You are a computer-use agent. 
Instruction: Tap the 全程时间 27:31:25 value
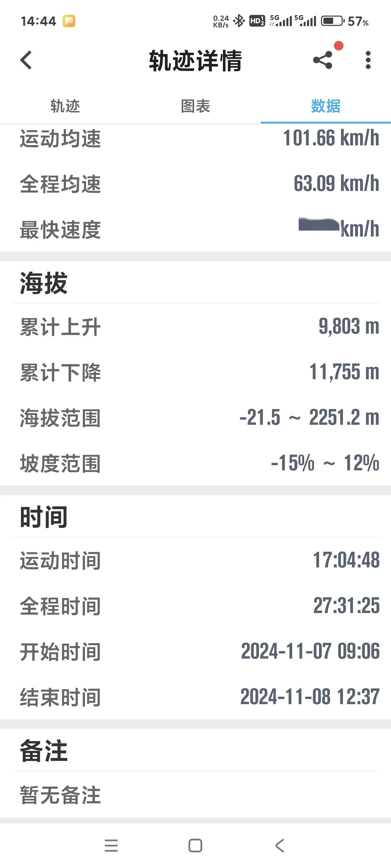click(346, 605)
